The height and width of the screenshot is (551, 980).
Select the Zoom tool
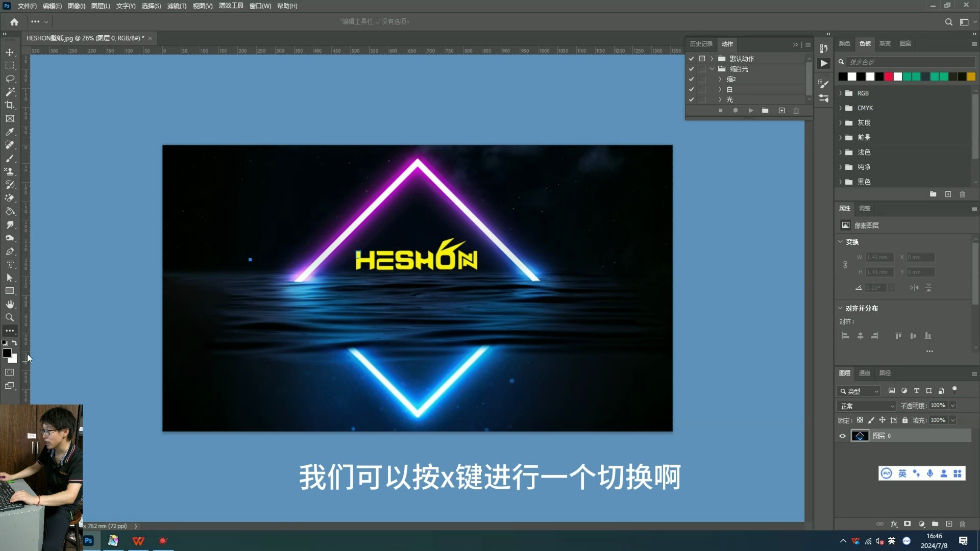[x=9, y=317]
